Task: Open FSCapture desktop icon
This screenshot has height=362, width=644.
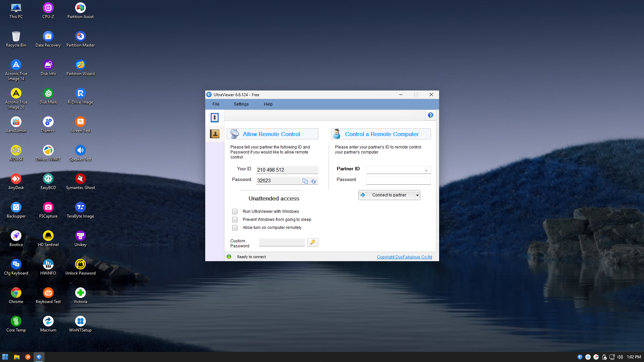Action: 48,210
